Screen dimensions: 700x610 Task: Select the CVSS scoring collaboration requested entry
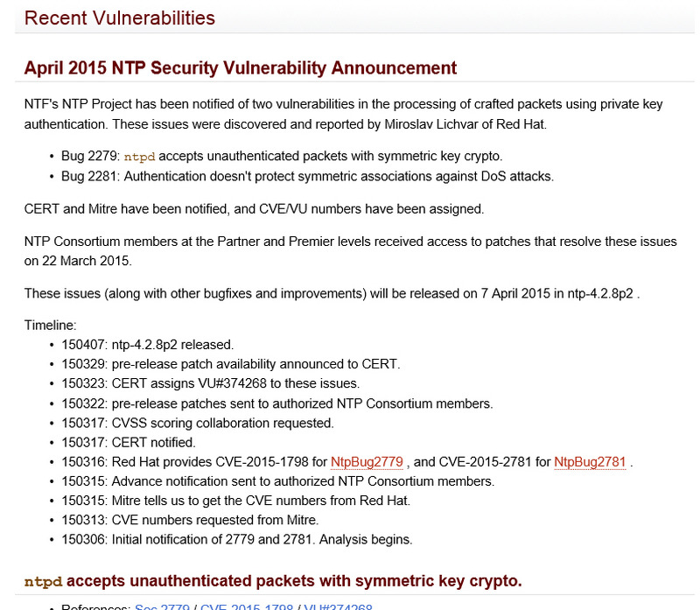[x=197, y=423]
